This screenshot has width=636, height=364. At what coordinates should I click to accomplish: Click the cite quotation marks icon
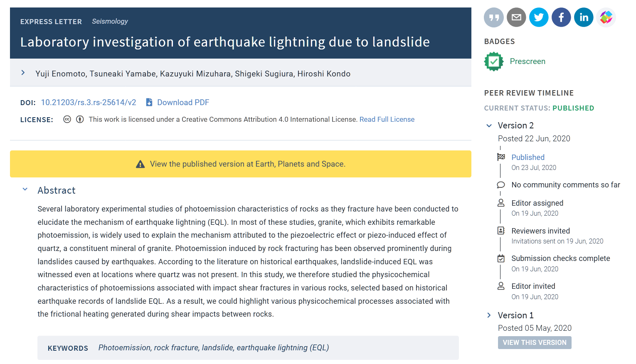[x=494, y=17]
